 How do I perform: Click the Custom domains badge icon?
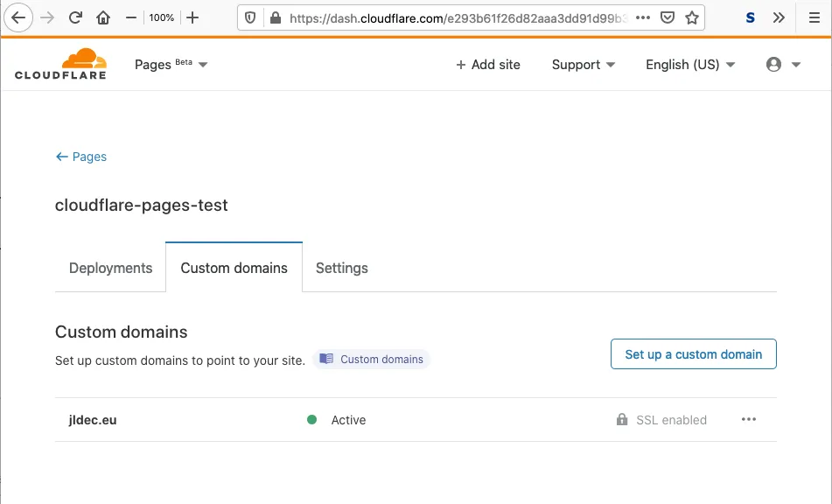point(326,359)
